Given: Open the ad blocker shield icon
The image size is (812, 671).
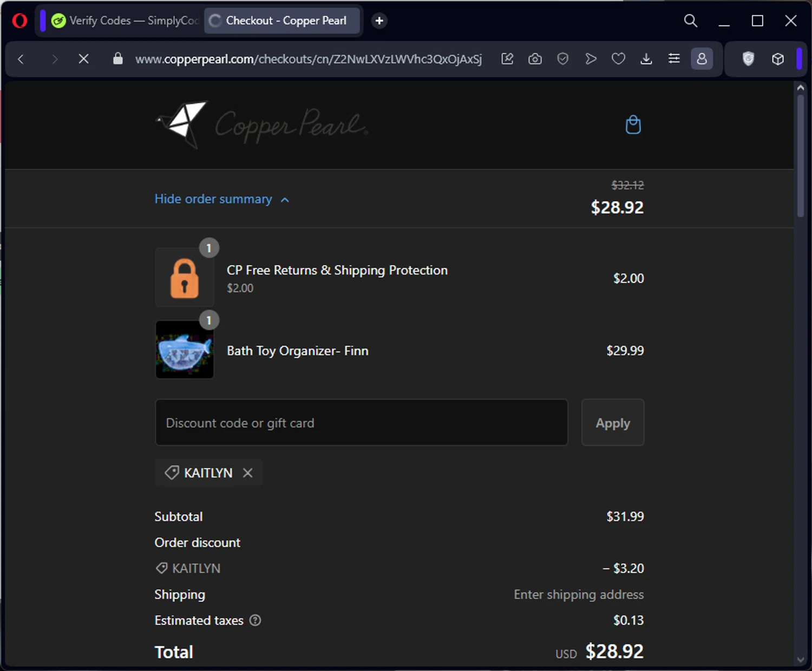Looking at the screenshot, I should 563,58.
